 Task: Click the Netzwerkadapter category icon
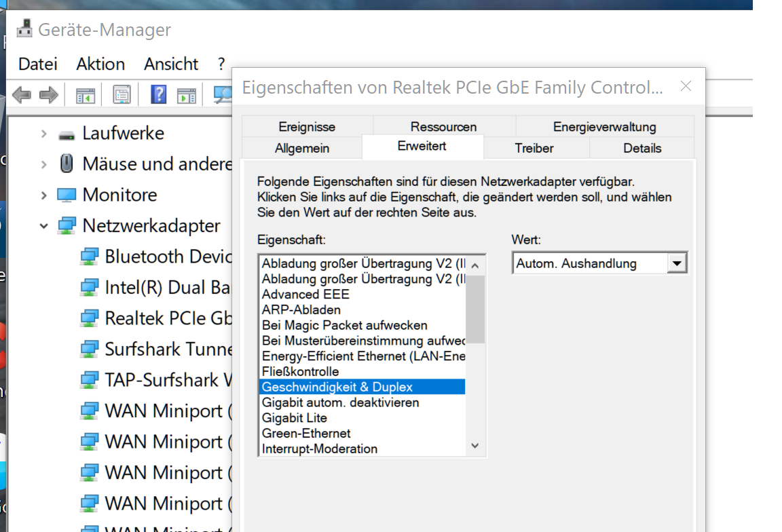click(67, 225)
